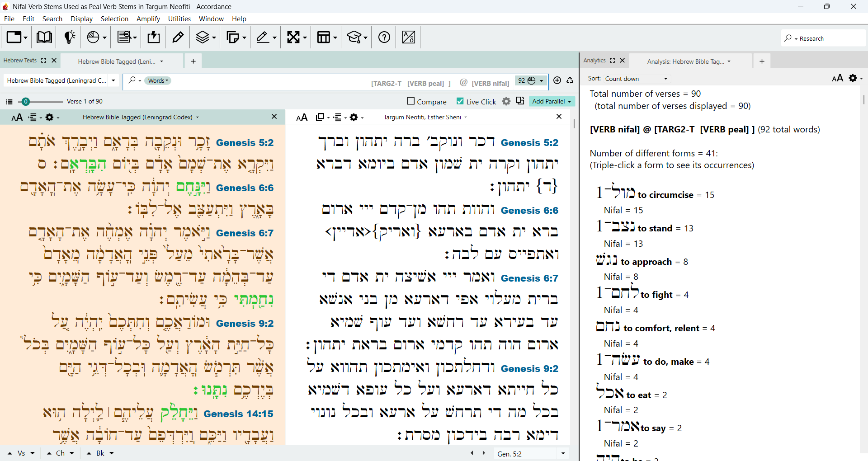Click the lightbulb Amplify toolbar icon
This screenshot has height=461, width=868.
coord(69,37)
